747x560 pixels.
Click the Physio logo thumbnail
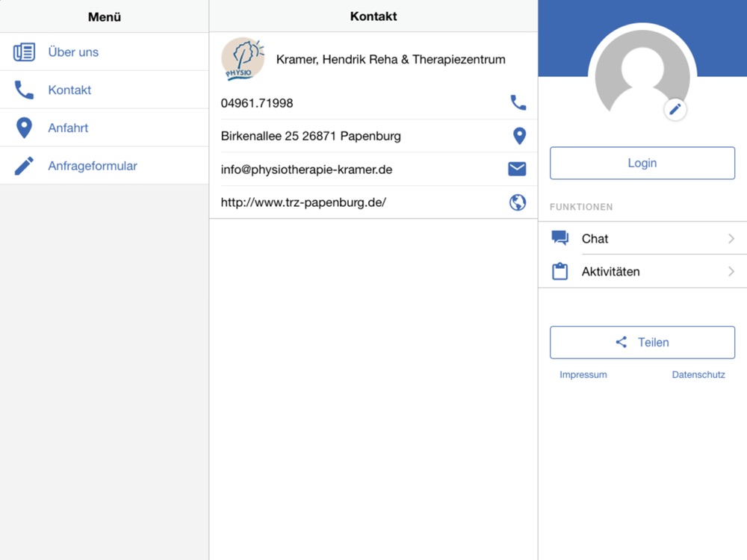243,59
